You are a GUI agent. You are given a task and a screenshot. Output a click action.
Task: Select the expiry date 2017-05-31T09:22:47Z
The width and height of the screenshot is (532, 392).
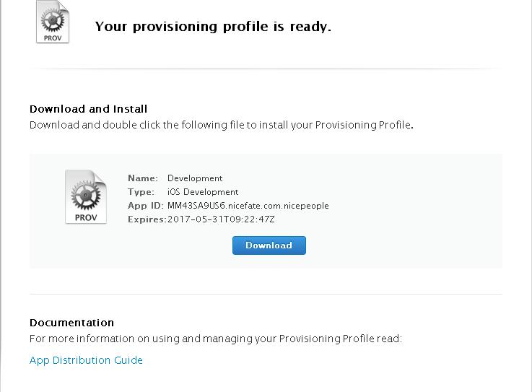(221, 219)
